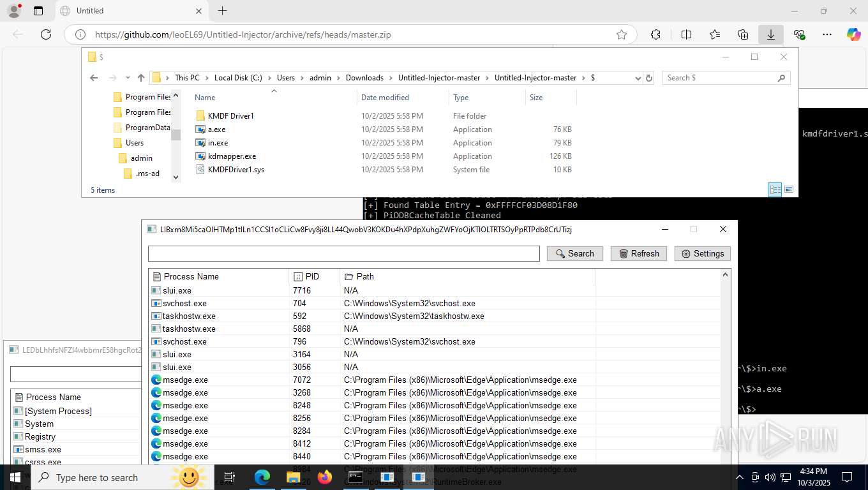
Task: Show Edge downloads panel
Action: click(x=770, y=35)
